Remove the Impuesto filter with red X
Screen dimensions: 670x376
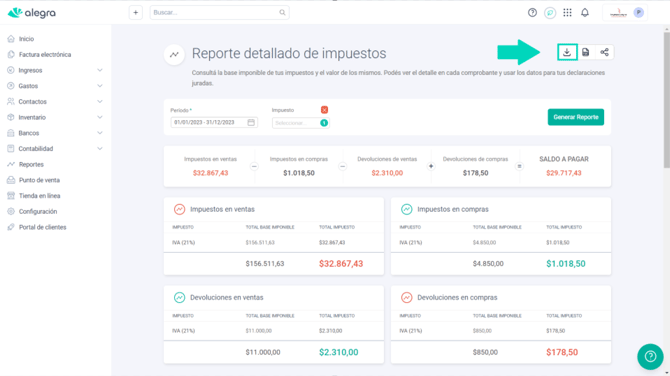[324, 110]
